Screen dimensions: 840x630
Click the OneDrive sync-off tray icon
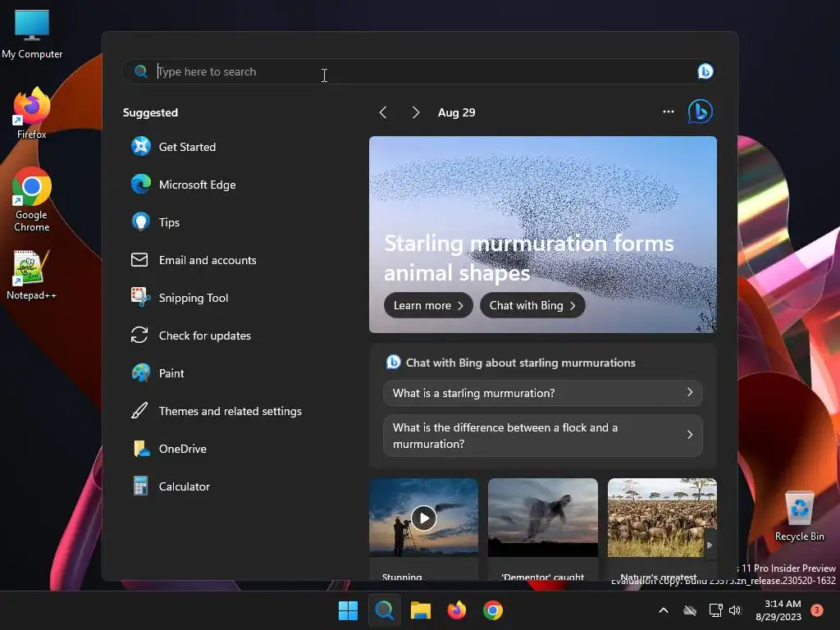point(690,610)
